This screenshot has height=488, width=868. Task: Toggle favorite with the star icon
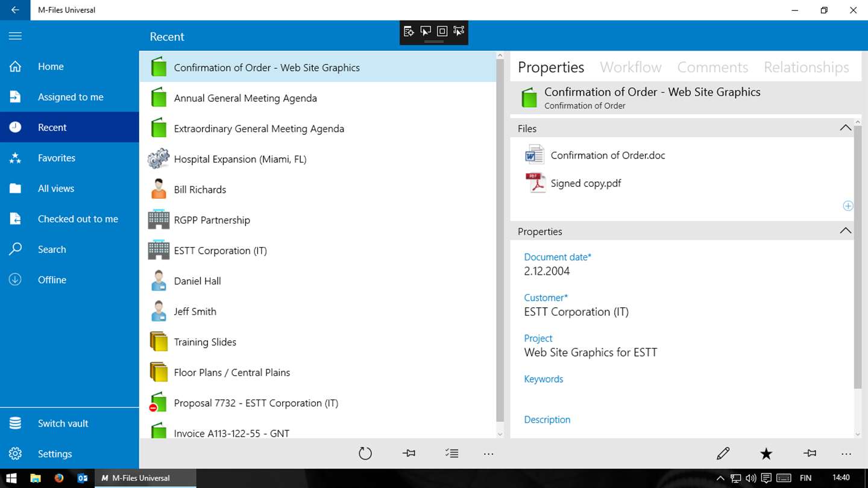pos(766,454)
